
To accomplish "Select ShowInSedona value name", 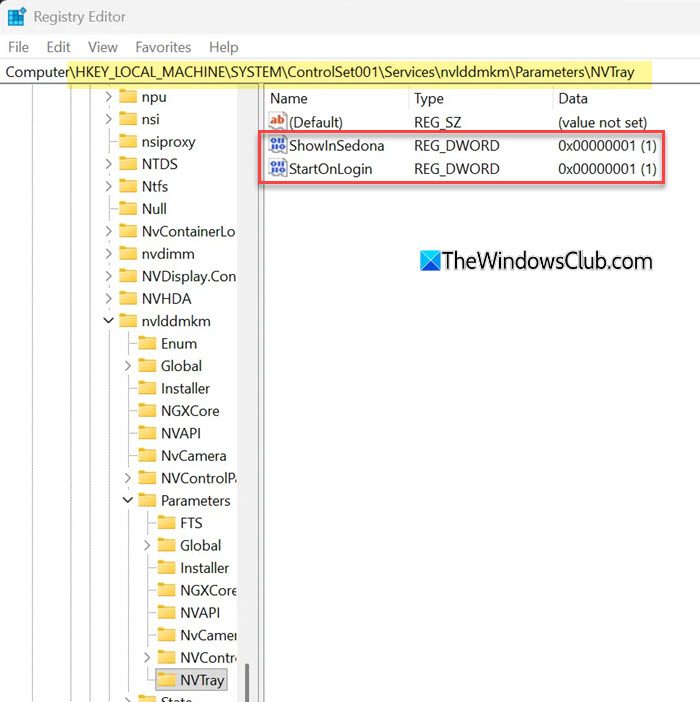I will tap(336, 146).
